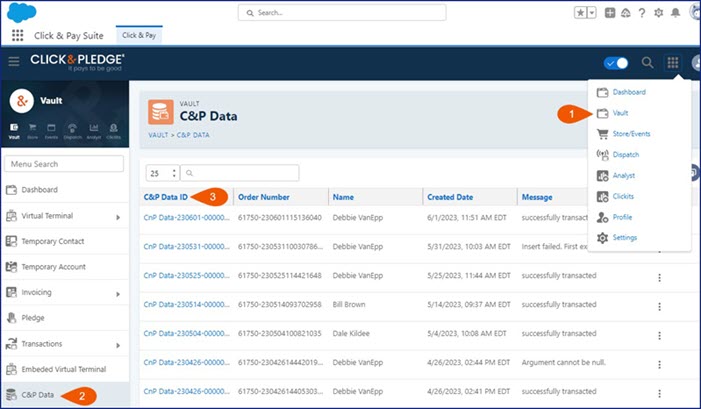Sort by Order Number column

pos(263,197)
